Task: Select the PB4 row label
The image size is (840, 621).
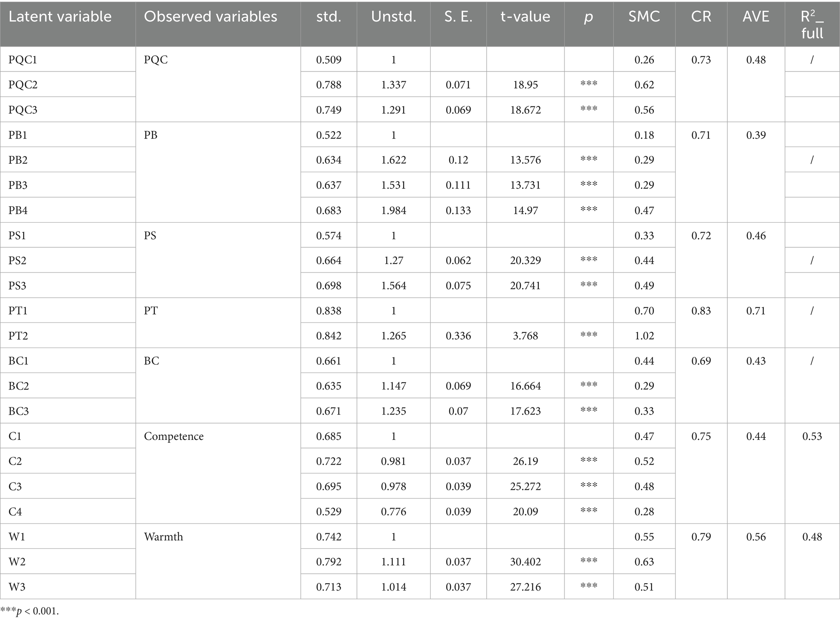Action: 18,210
